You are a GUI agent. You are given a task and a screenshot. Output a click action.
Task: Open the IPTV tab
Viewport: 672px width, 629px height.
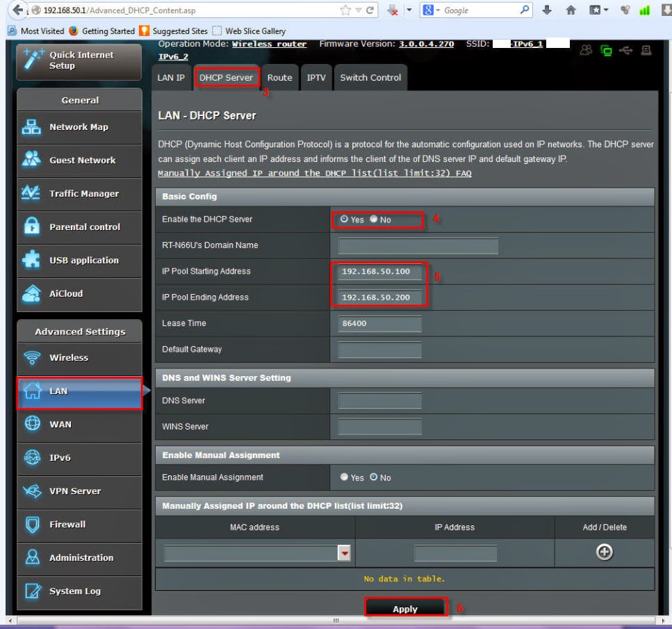pos(315,78)
